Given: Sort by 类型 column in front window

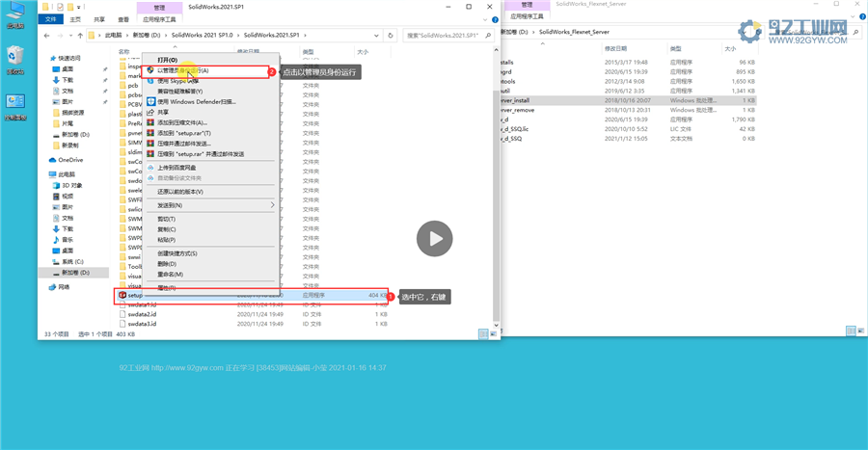Looking at the screenshot, I should [309, 52].
